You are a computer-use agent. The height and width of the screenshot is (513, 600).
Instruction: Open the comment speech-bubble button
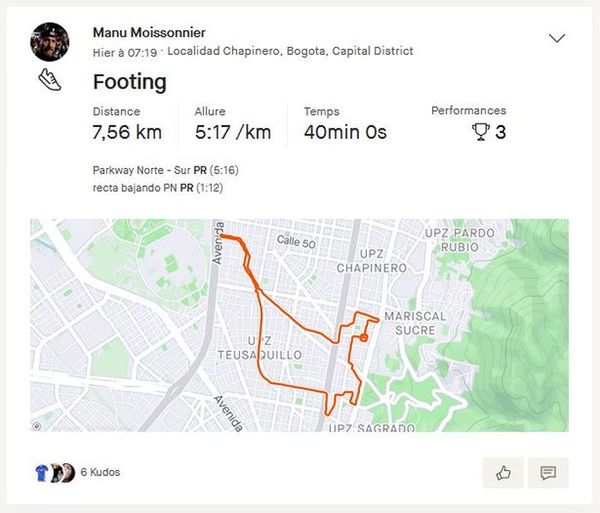(x=548, y=473)
